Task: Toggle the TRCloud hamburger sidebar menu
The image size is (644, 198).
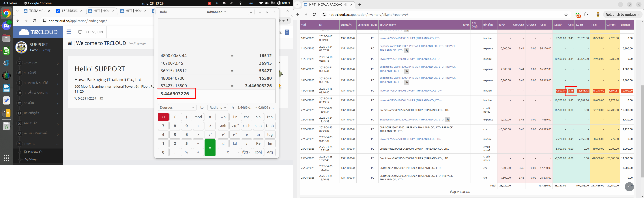Action: (69, 32)
